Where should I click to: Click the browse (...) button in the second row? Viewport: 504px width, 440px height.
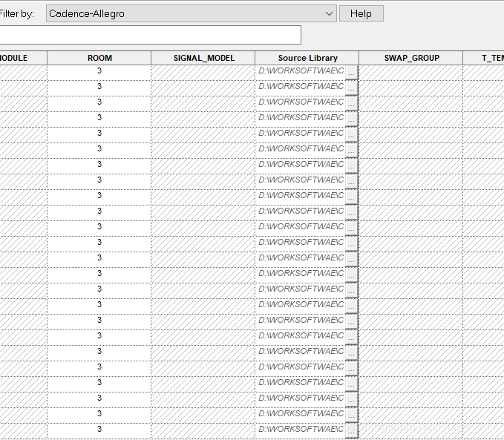(351, 87)
